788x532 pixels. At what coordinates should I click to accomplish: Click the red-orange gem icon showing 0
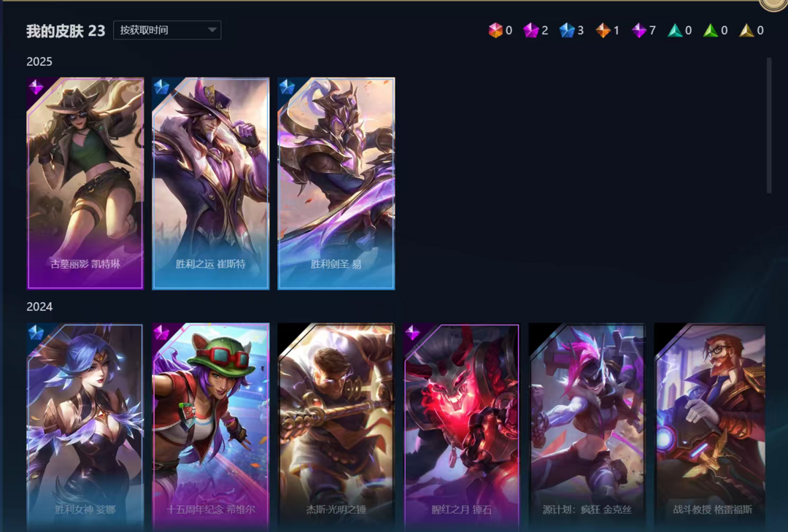point(495,30)
